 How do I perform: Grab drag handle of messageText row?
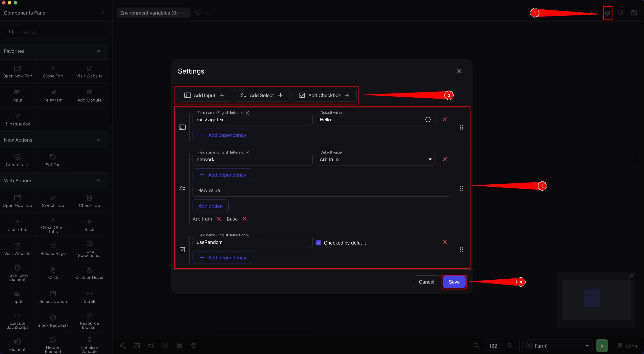pos(461,127)
